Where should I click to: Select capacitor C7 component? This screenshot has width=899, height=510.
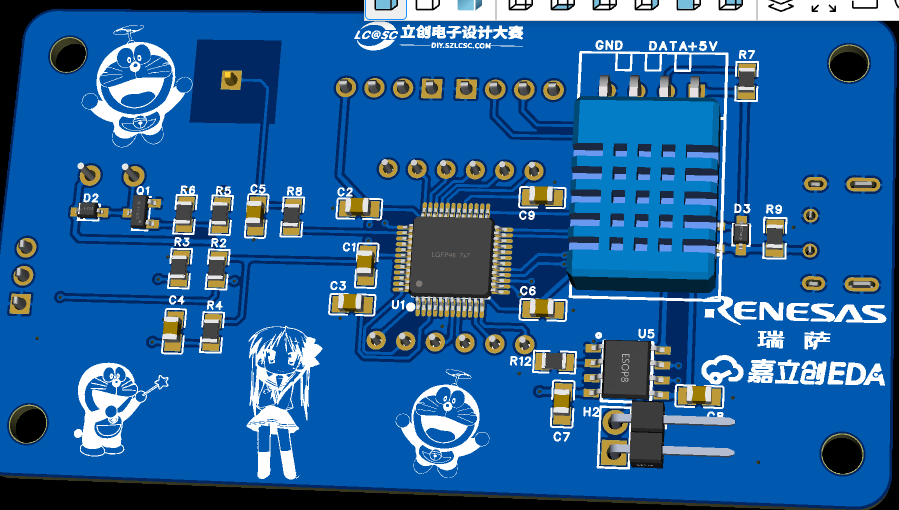coord(562,404)
